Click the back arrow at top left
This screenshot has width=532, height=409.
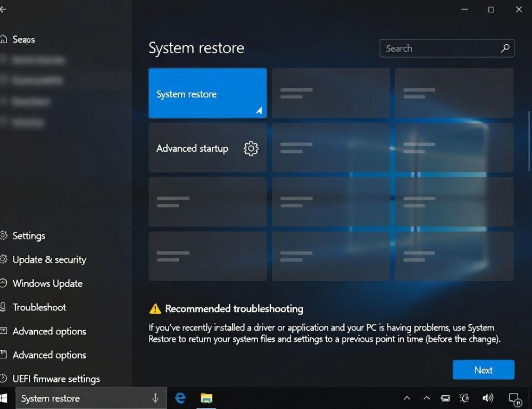point(3,9)
